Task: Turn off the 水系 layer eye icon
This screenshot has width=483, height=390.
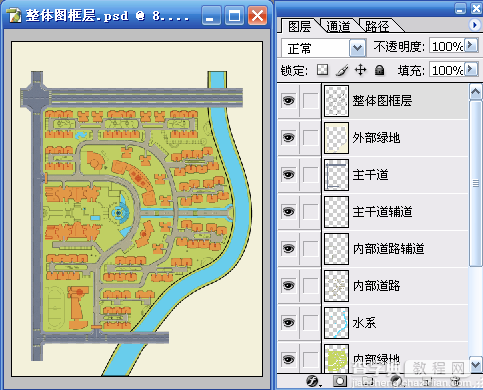Action: [x=288, y=323]
